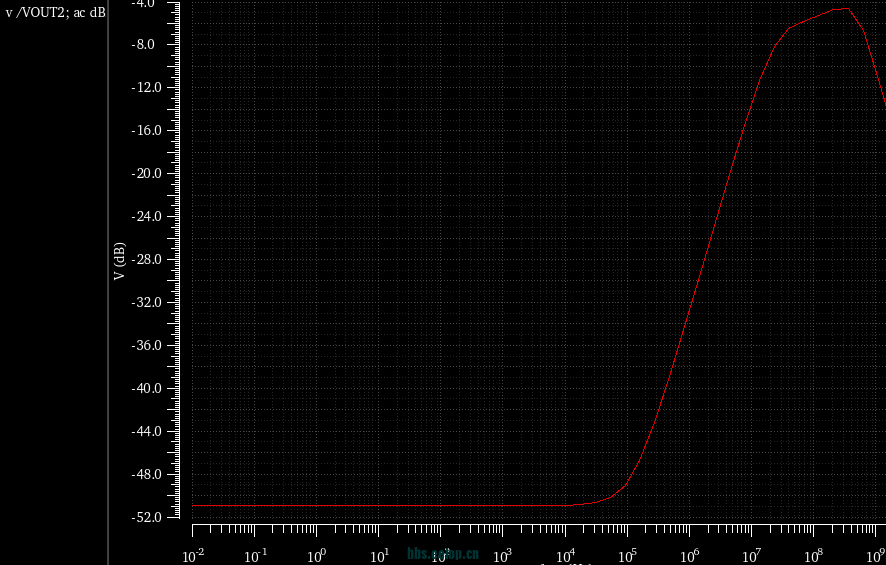The height and width of the screenshot is (565, 886).
Task: Select the 10^5 x-axis tick label
Action: tap(627, 555)
